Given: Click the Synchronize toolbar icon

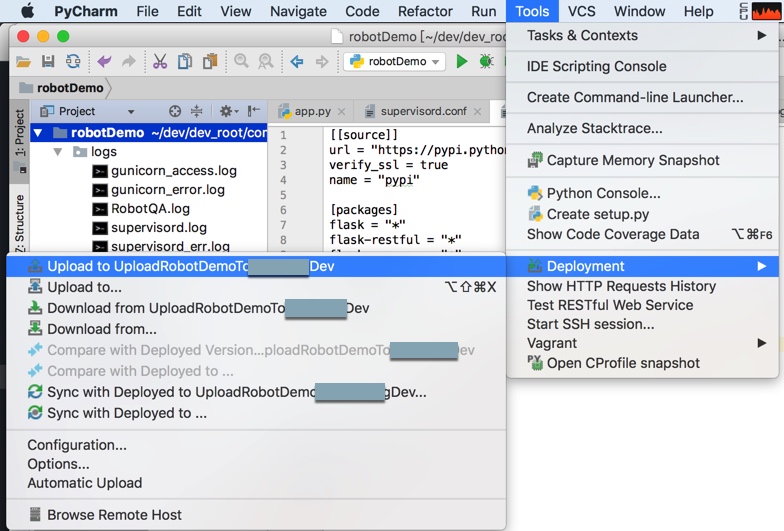Looking at the screenshot, I should coord(73,62).
